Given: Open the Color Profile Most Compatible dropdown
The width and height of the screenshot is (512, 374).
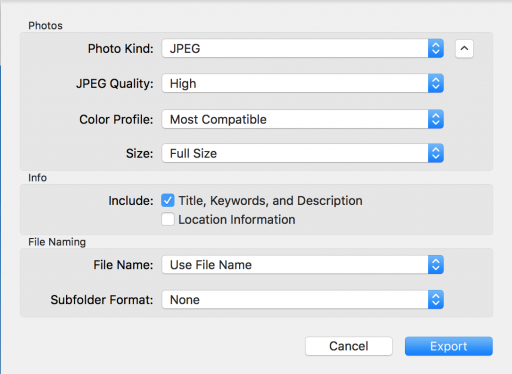Looking at the screenshot, I should (303, 119).
